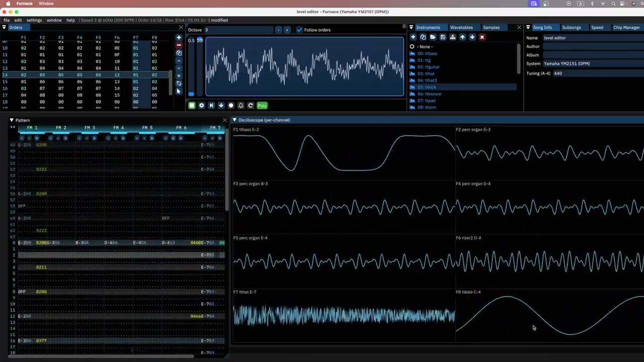
Task: Toggle order change mode link icon
Action: (179, 83)
